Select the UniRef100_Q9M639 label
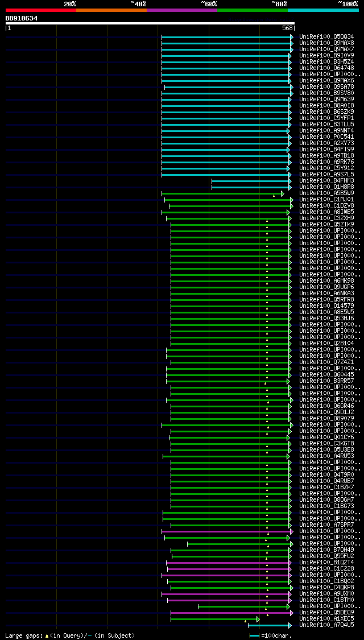Screen dimensions: 364x640 326,99
